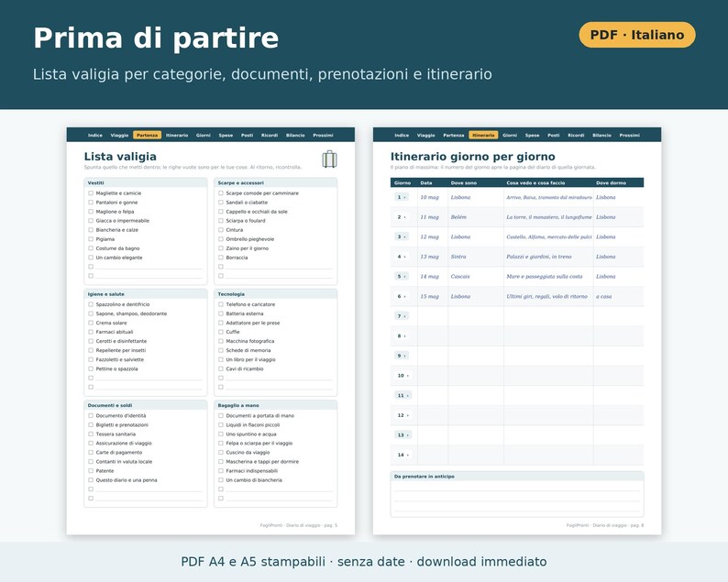The image size is (728, 582).
Task: Tick the Costume da bagno checkbox
Action: pyautogui.click(x=91, y=248)
